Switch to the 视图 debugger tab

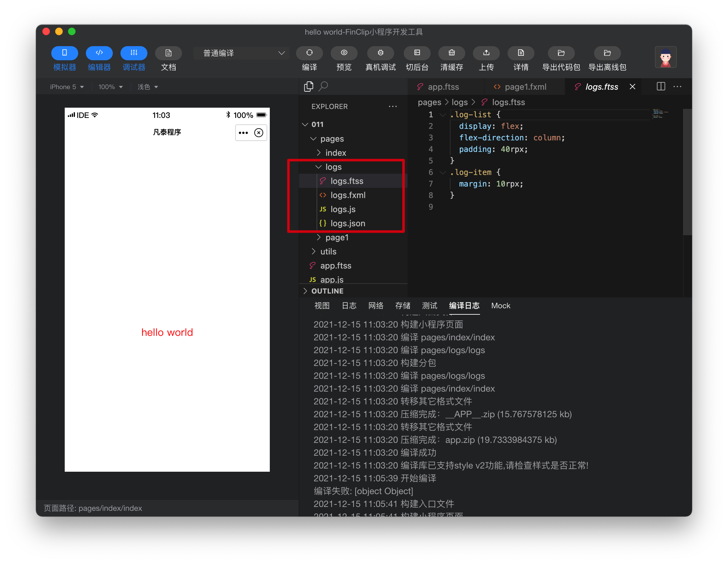tap(322, 306)
